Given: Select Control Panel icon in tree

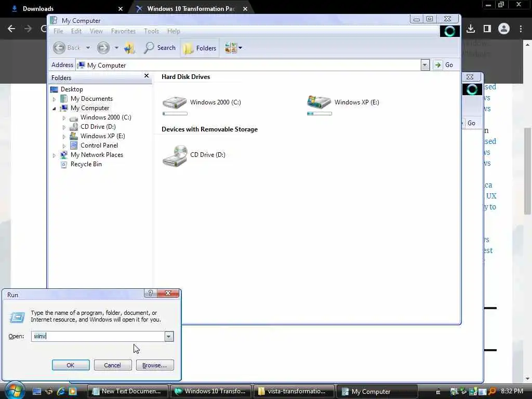Looking at the screenshot, I should click(74, 145).
